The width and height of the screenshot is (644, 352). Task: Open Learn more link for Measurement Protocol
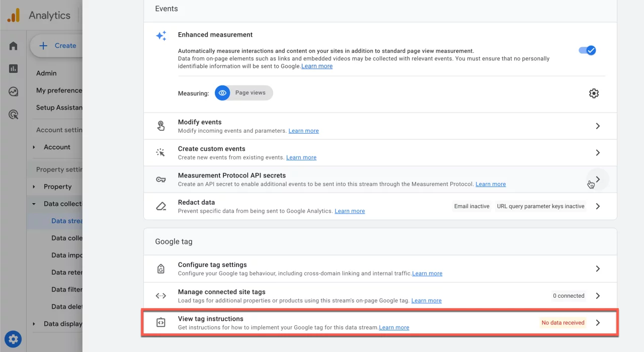click(491, 184)
